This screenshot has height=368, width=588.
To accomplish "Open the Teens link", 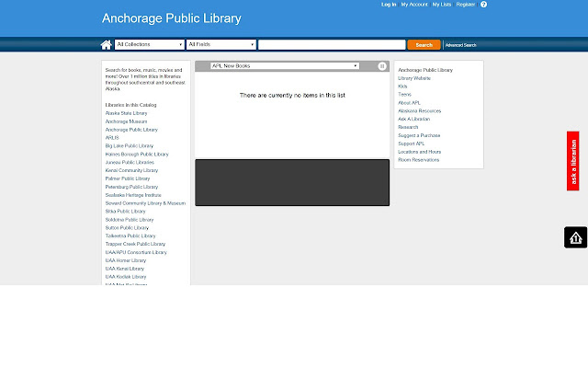I will [404, 95].
